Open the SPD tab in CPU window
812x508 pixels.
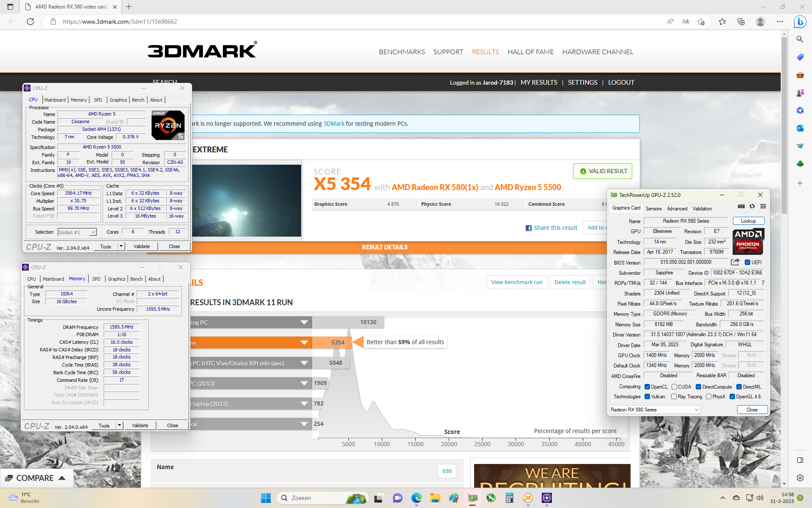(98, 100)
